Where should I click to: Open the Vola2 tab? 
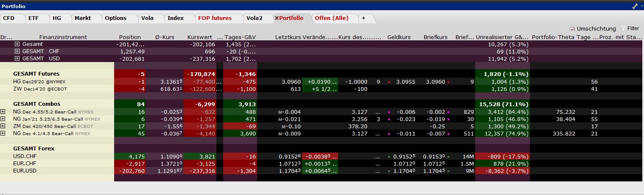[x=255, y=18]
